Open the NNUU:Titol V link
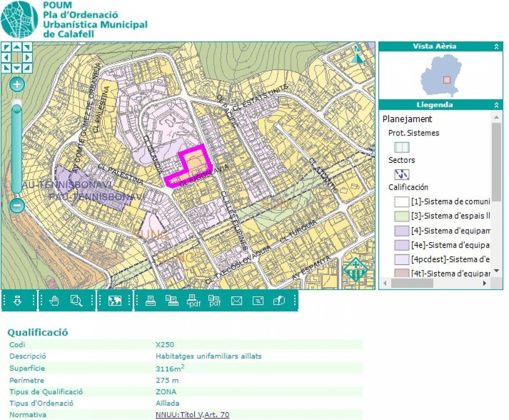509x420 pixels. pyautogui.click(x=179, y=415)
